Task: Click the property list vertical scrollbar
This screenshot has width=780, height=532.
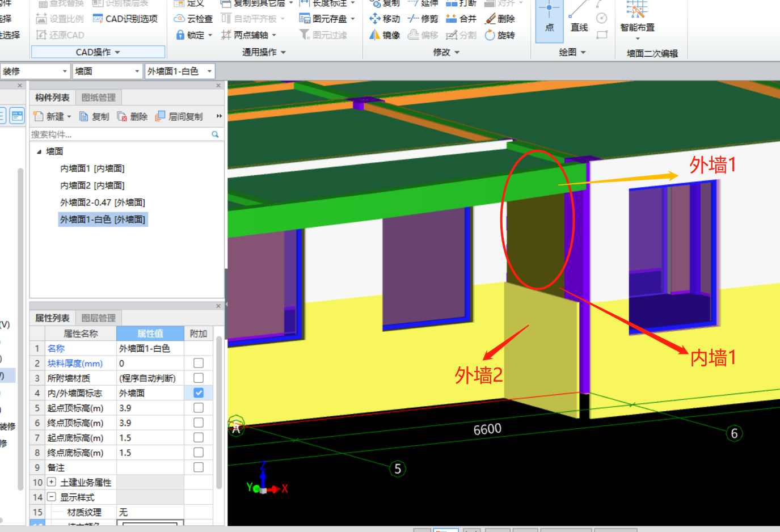Action: [x=219, y=412]
